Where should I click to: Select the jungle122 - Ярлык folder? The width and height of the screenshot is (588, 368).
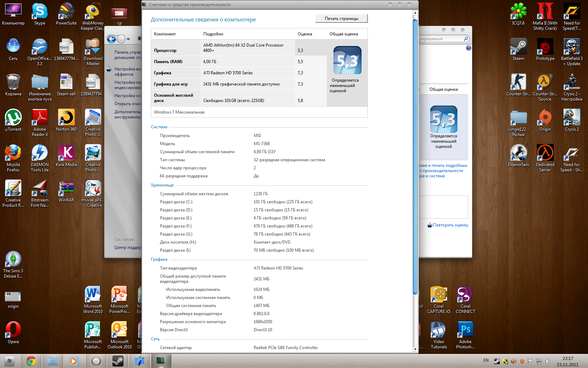(518, 123)
